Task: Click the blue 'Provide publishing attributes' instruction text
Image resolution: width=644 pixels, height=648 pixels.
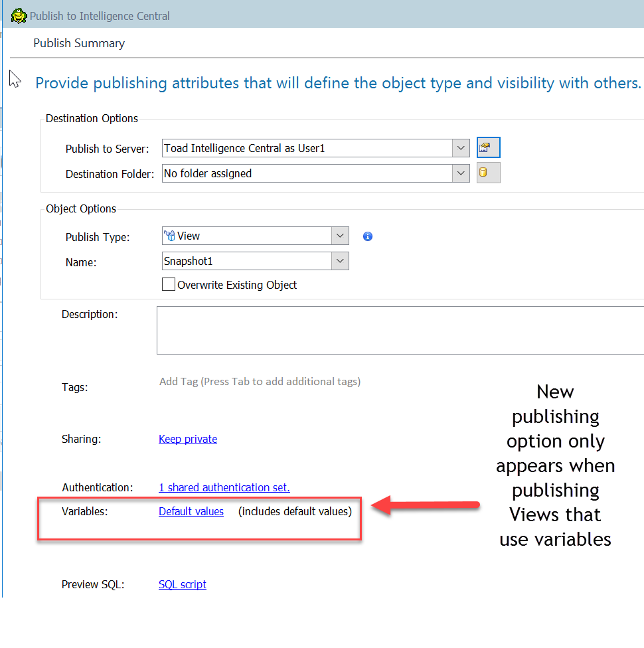Action: [x=338, y=83]
